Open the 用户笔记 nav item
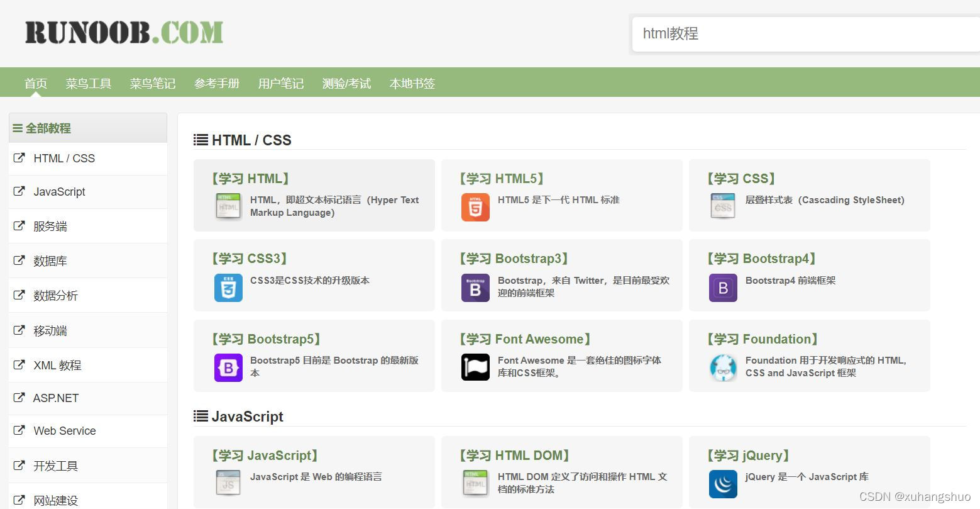The height and width of the screenshot is (509, 980). click(x=281, y=83)
